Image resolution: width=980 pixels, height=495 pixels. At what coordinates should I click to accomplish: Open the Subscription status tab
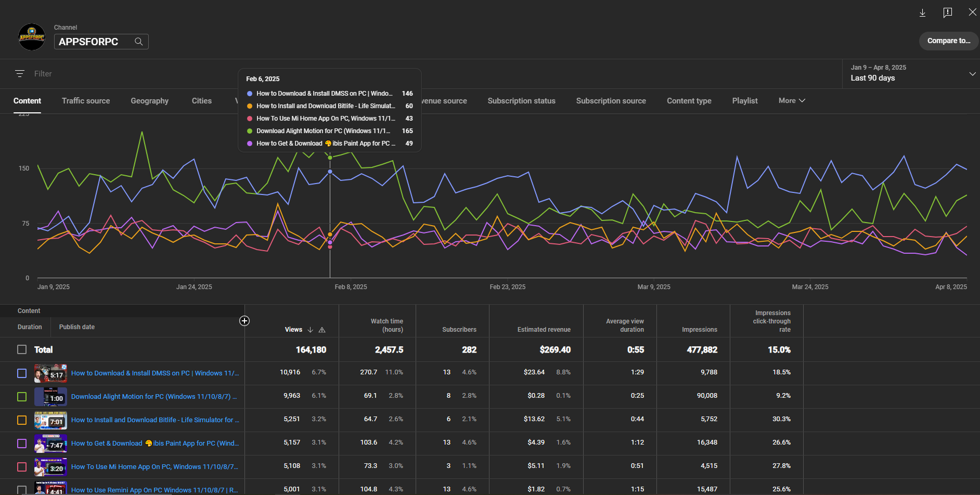(521, 101)
